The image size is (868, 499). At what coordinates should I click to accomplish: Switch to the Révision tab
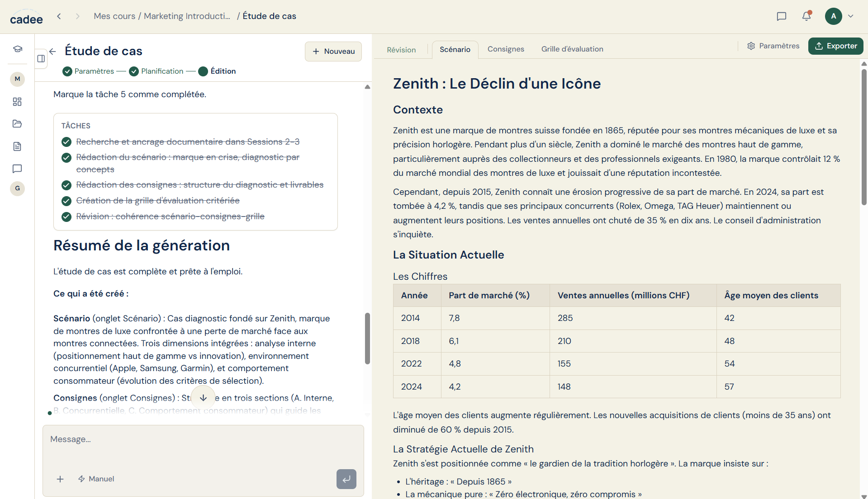point(401,50)
